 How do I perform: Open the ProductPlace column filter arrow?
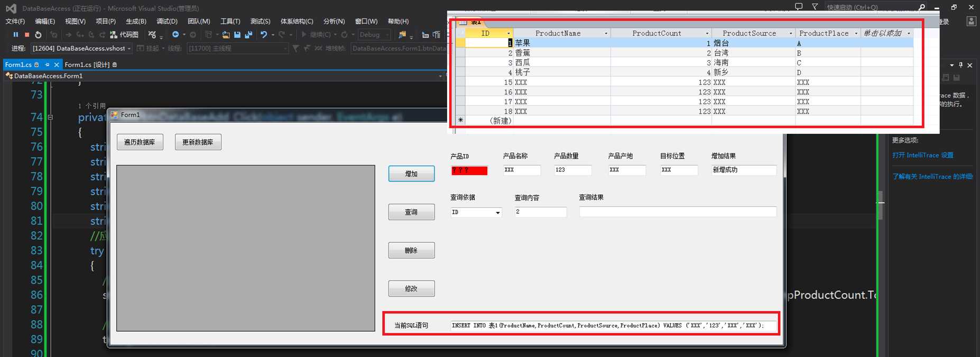[x=856, y=33]
